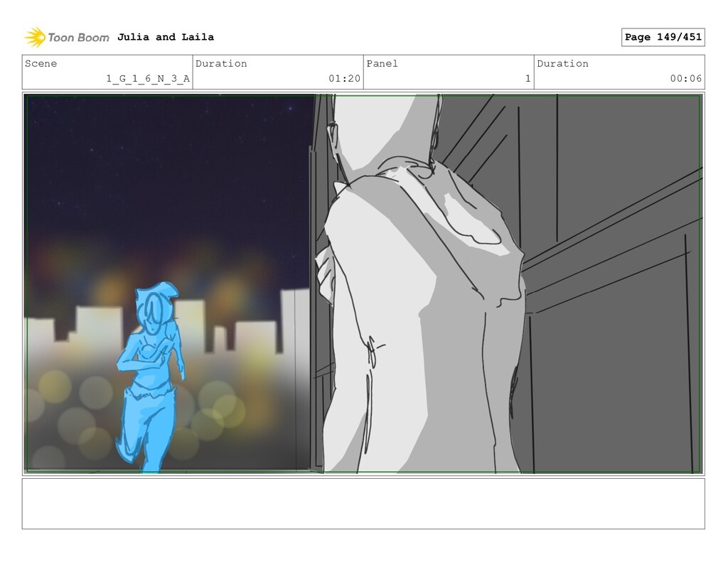Click the empty notes box below panel
The width and height of the screenshot is (728, 562).
[x=363, y=504]
